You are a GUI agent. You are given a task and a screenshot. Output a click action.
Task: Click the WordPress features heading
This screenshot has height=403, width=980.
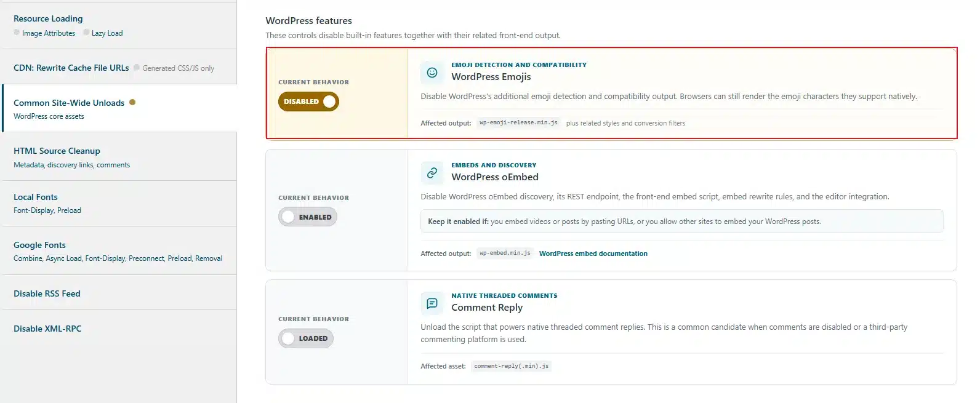click(x=309, y=20)
